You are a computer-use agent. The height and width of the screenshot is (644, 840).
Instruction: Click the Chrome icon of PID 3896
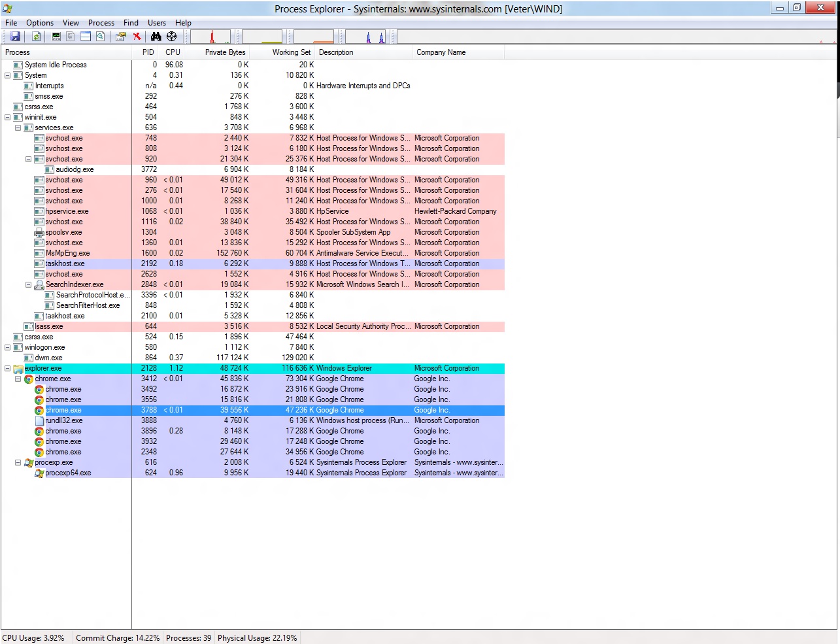click(39, 432)
